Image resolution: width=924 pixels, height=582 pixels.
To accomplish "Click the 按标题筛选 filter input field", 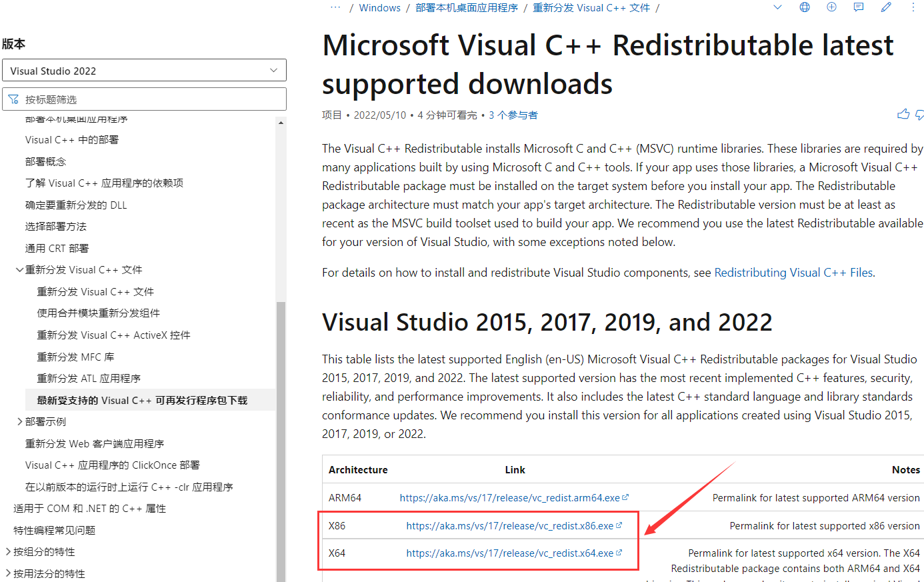I will (144, 99).
